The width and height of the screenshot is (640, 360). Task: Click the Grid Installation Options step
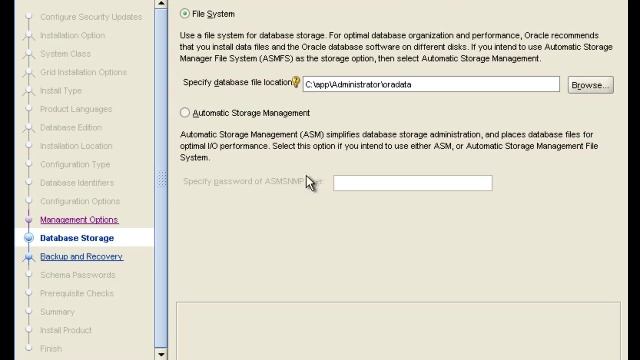[83, 72]
